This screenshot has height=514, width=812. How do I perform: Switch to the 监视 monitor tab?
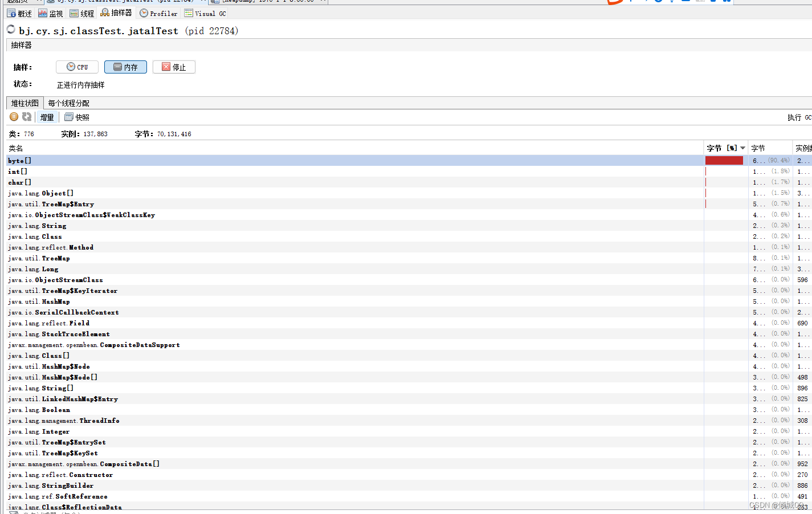pyautogui.click(x=51, y=13)
